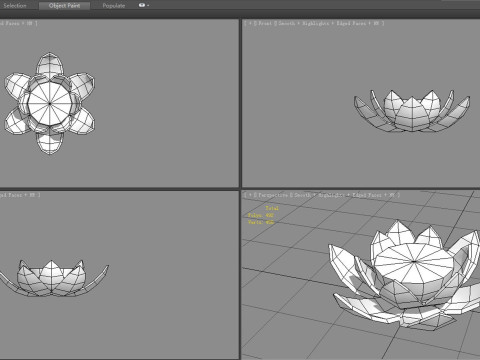Click the Polys statistic in Perspective viewport
The height and width of the screenshot is (360, 480).
pos(261,215)
